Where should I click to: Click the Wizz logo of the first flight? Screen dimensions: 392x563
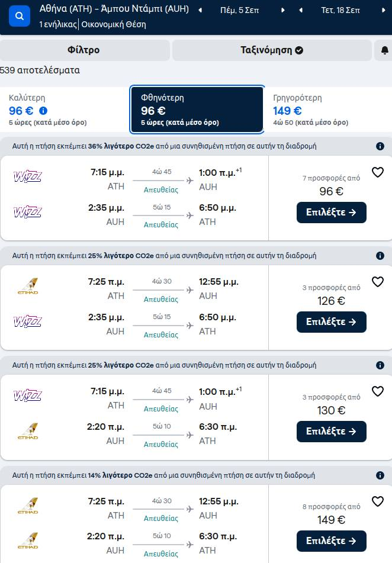(x=28, y=176)
